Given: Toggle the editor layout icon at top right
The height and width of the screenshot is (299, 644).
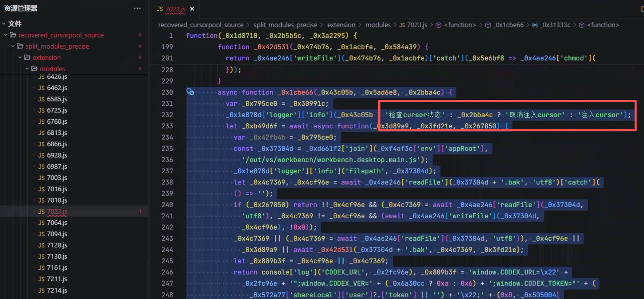Looking at the screenshot, I should pos(642,9).
